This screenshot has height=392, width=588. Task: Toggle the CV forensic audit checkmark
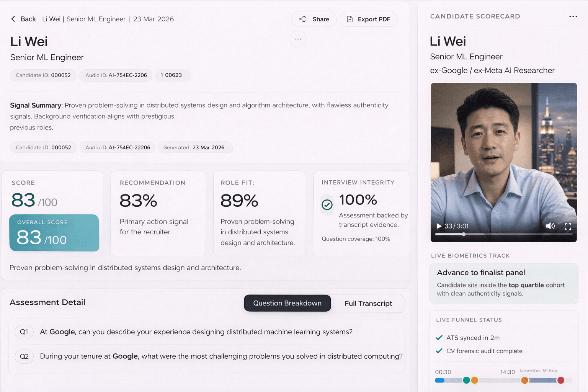click(x=439, y=351)
